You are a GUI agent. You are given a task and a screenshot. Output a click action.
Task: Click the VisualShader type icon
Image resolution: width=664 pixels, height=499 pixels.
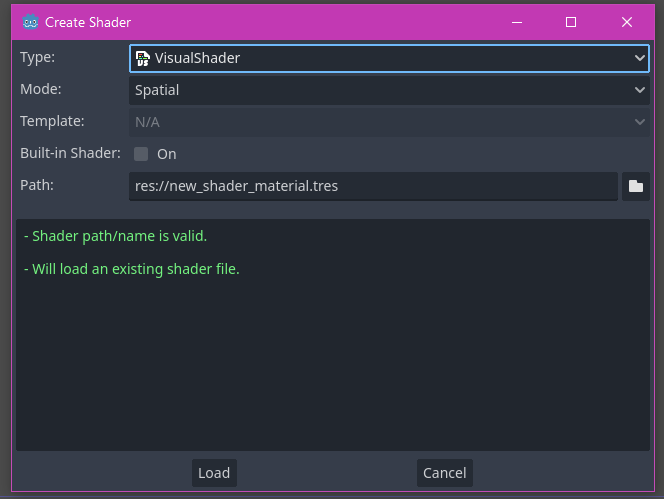(x=143, y=58)
